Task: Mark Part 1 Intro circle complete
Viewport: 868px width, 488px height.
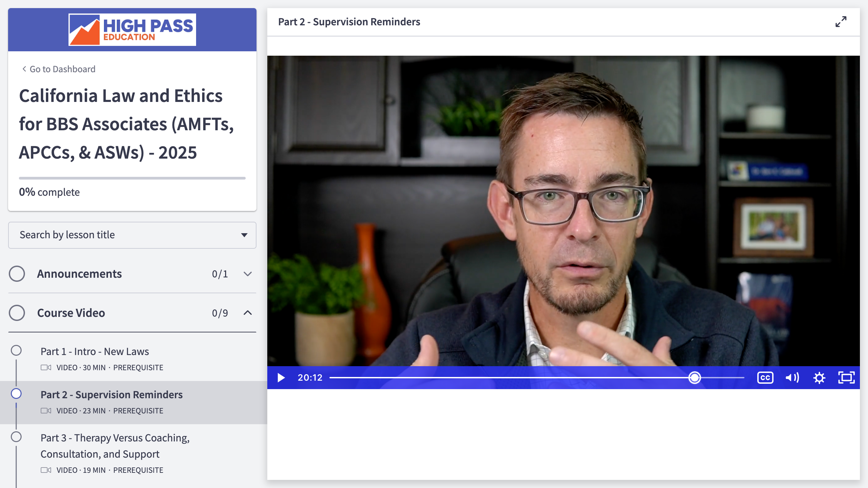Action: tap(16, 351)
